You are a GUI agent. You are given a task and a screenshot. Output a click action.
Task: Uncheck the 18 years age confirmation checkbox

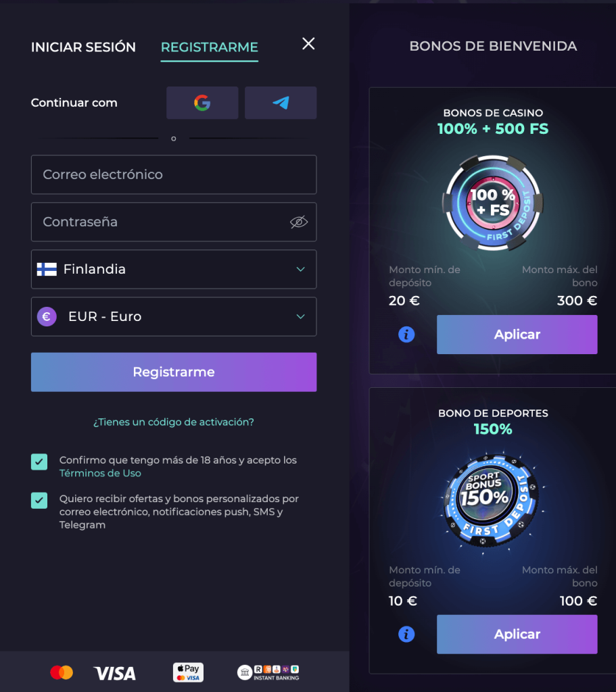tap(39, 462)
